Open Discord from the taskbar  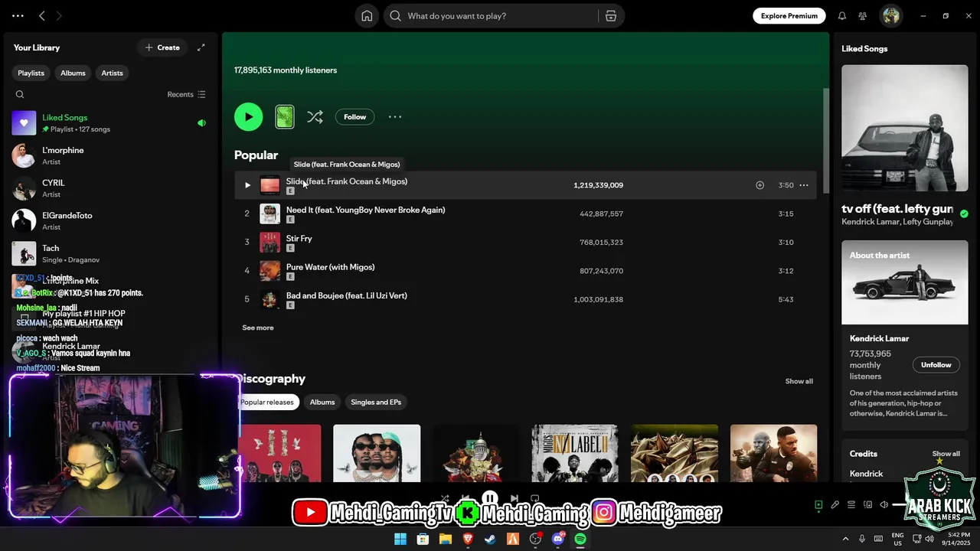pos(558,540)
